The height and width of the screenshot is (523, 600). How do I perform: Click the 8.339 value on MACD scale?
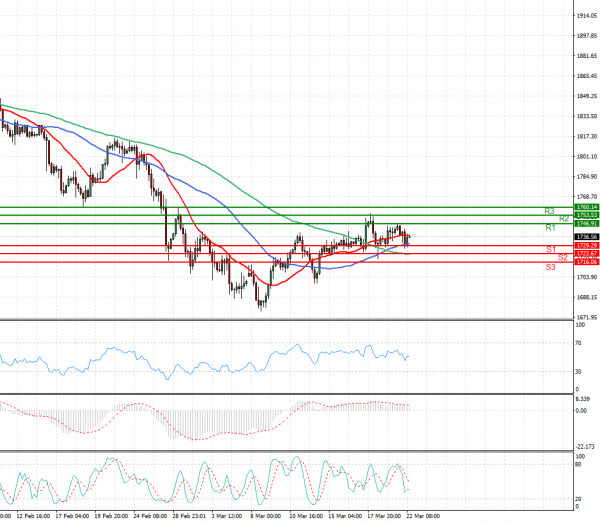click(x=582, y=399)
